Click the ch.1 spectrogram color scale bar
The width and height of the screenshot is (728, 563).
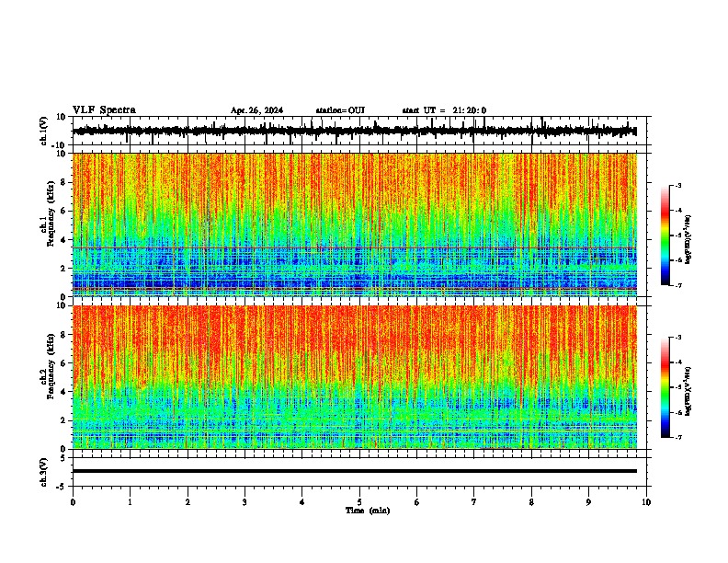click(x=665, y=236)
